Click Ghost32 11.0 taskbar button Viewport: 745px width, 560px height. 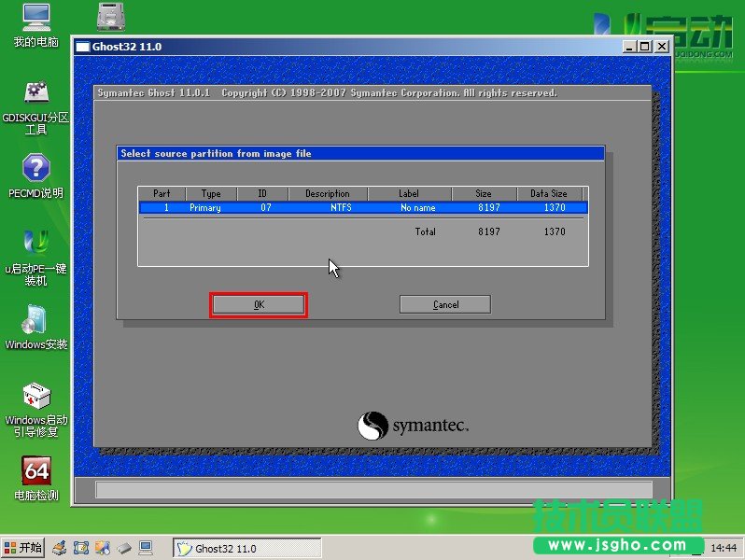[x=247, y=548]
